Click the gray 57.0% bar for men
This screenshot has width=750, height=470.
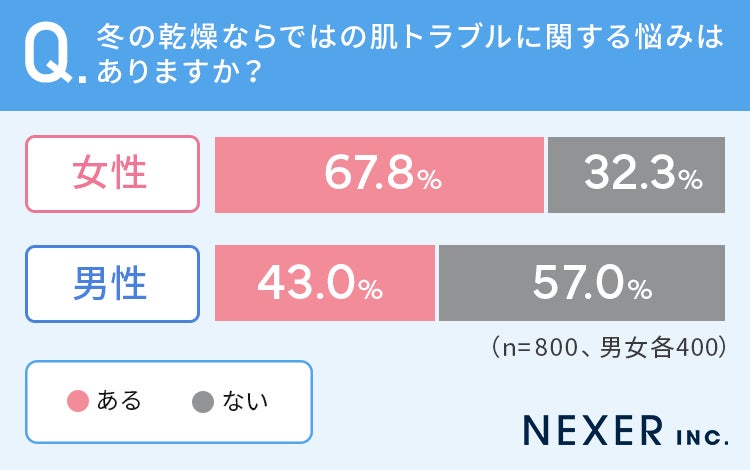pyautogui.click(x=581, y=284)
